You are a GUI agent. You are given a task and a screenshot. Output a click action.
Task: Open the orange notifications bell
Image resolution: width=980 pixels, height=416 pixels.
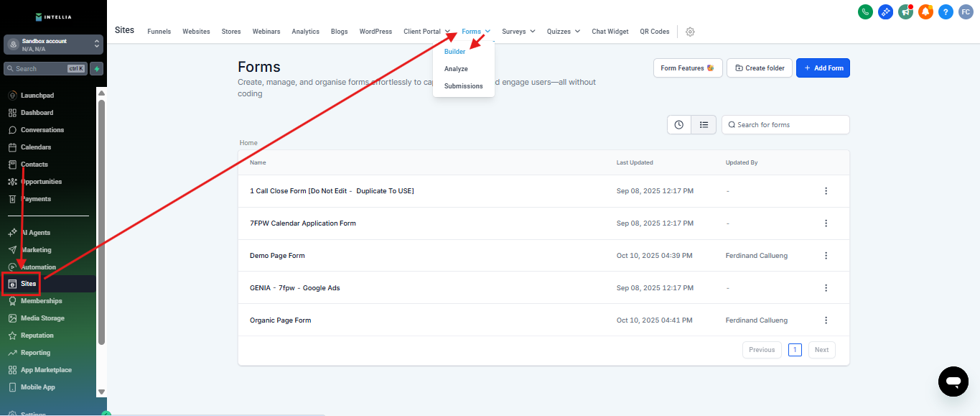coord(925,11)
